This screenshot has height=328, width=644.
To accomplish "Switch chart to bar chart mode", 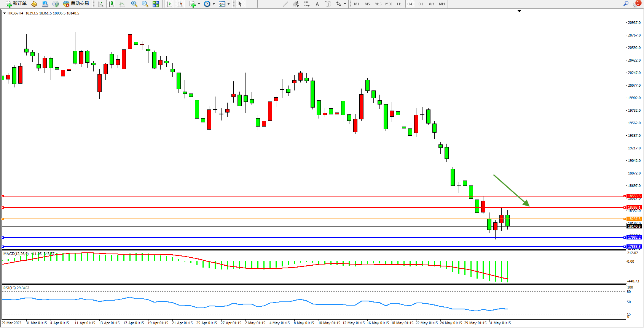I will coord(100,4).
